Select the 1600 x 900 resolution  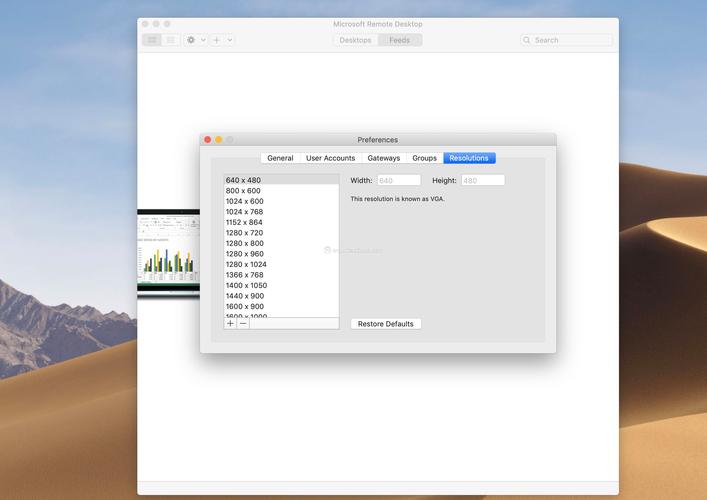tap(281, 306)
